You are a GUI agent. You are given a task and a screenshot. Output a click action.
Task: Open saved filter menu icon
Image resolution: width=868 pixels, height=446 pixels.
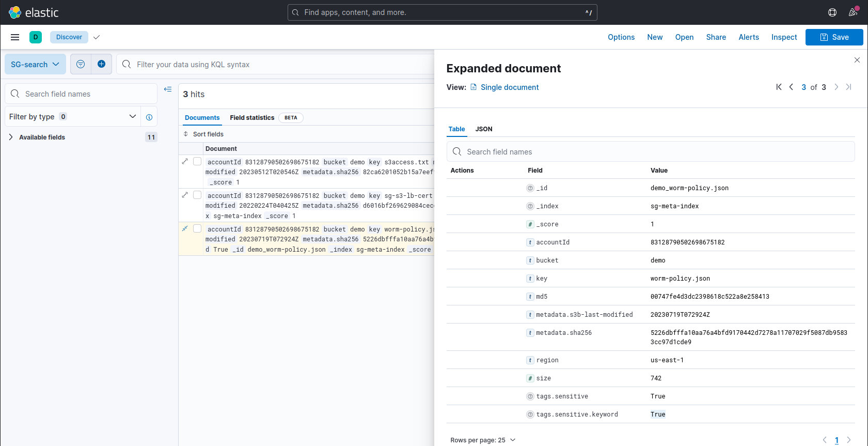[81, 64]
